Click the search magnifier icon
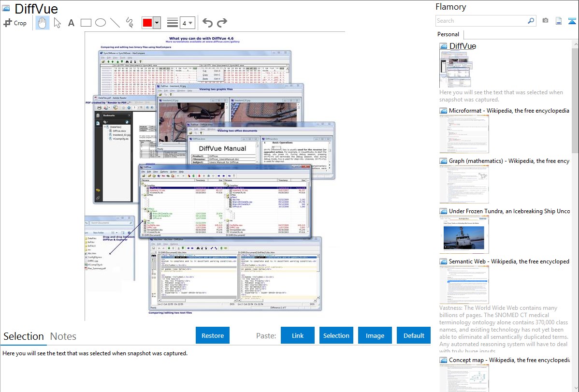The width and height of the screenshot is (579, 392). coord(531,21)
